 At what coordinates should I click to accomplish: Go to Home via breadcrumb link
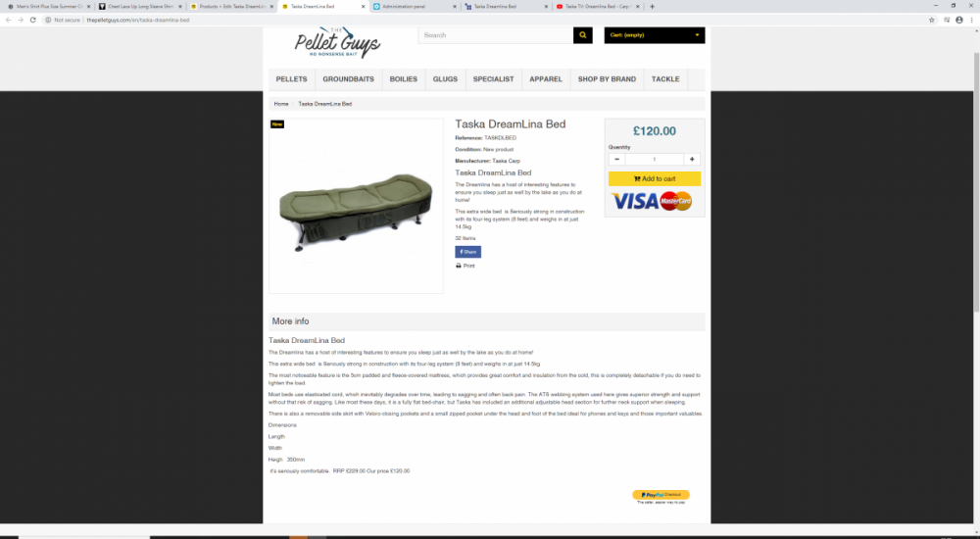tap(281, 104)
